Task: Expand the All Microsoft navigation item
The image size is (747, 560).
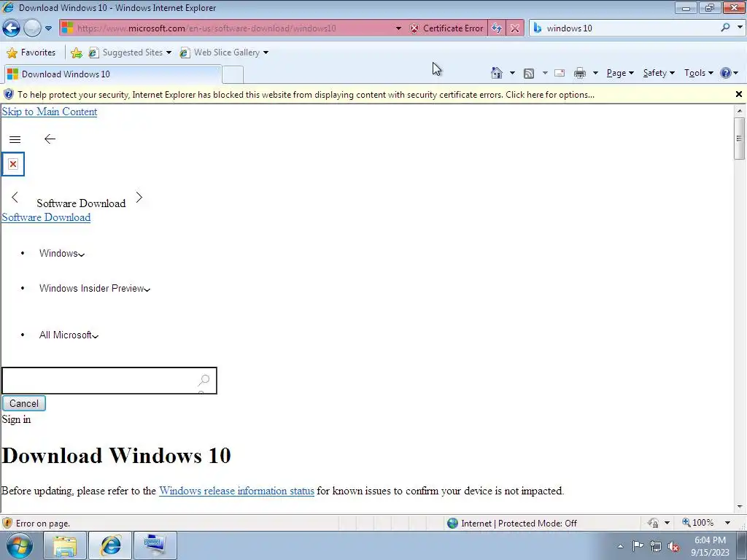Action: coord(69,335)
